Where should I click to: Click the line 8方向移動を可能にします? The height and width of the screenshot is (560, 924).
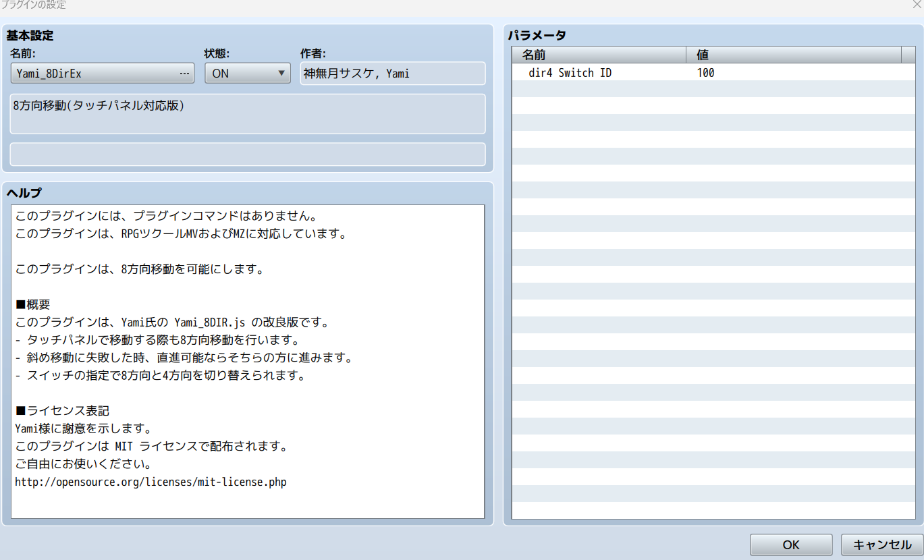click(139, 269)
